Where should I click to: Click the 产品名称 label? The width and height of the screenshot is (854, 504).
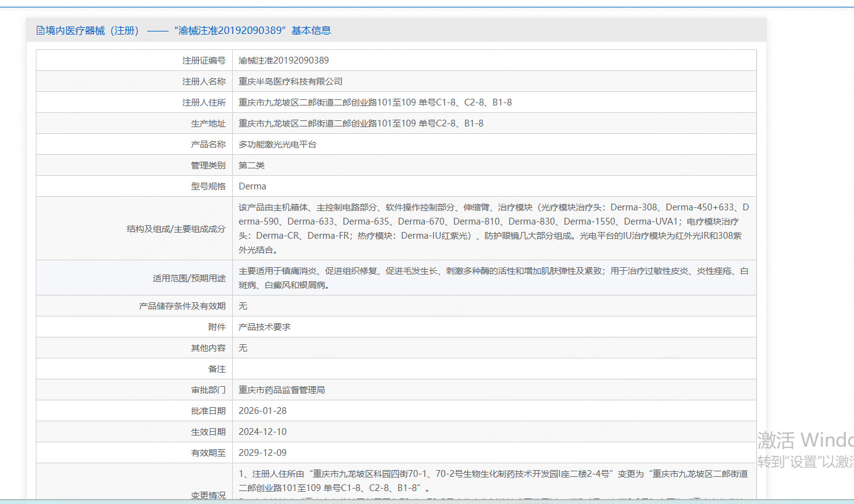tap(209, 144)
